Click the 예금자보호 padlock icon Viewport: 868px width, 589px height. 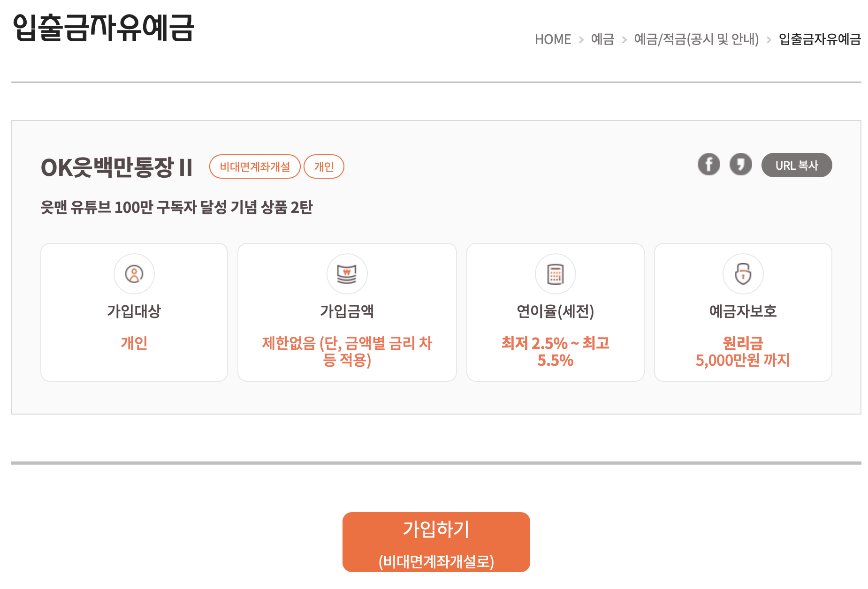743,274
